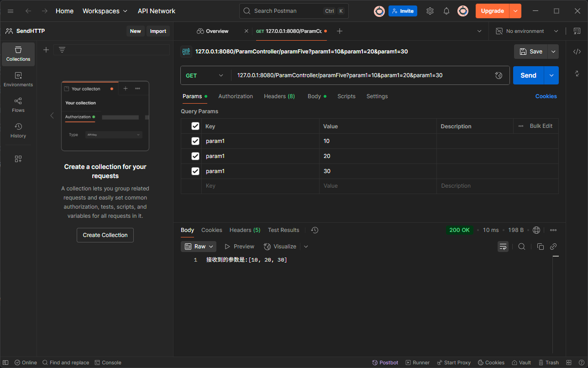Open the hamburger main menu icon
The image size is (588, 368).
(x=11, y=11)
